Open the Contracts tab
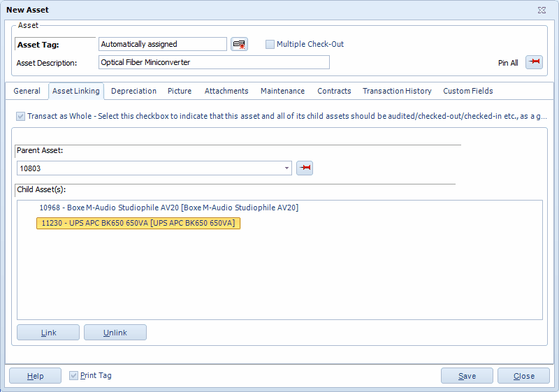Viewport: 559px width, 392px height. pos(334,91)
